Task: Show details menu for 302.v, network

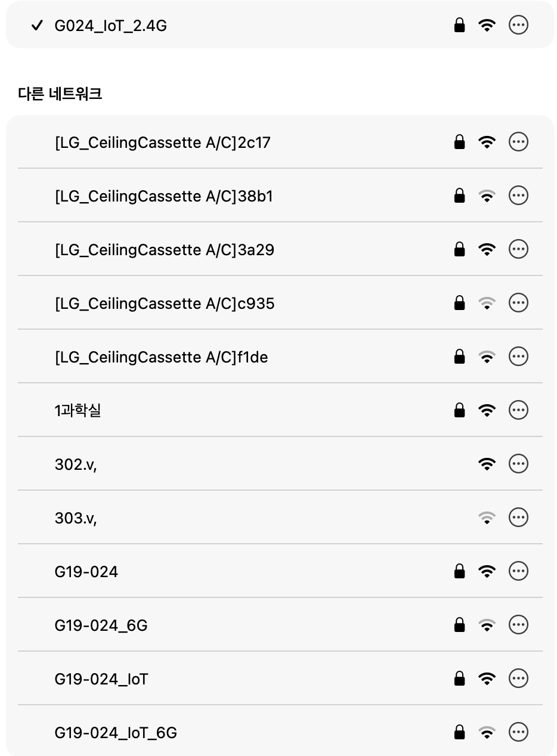Action: (x=518, y=464)
